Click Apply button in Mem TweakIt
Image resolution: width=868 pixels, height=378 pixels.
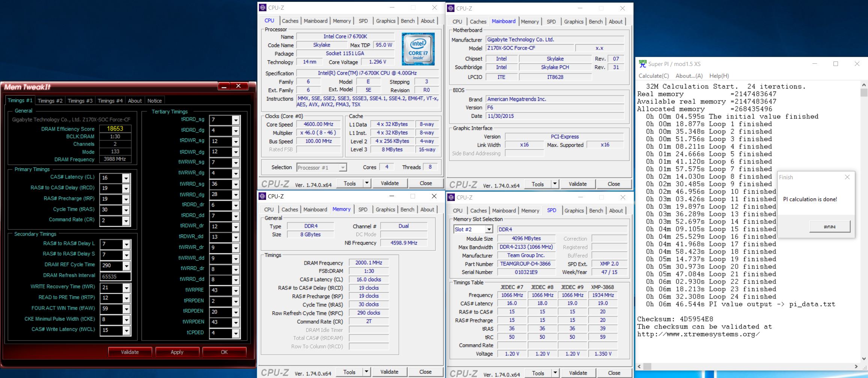pyautogui.click(x=177, y=352)
